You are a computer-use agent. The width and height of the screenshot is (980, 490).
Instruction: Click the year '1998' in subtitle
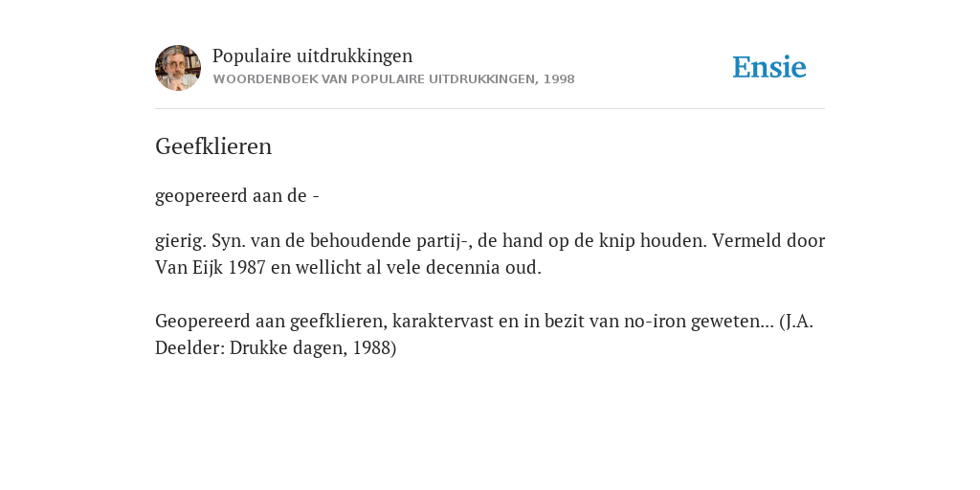click(559, 79)
